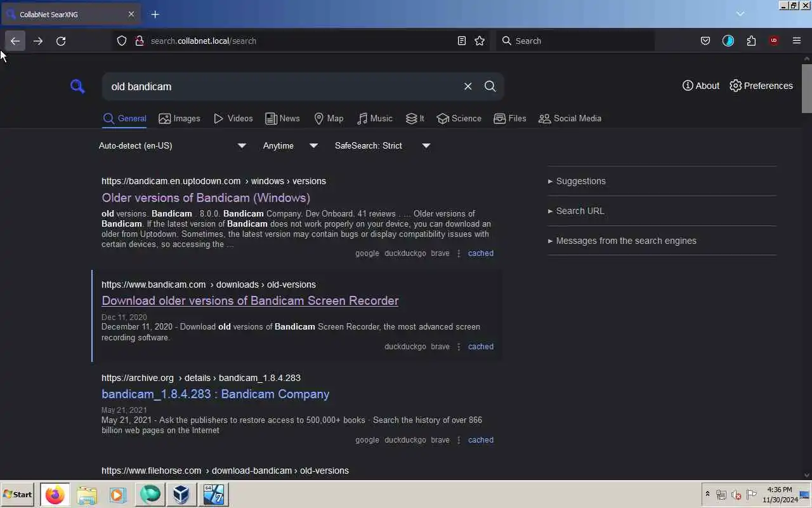Open bandicam_1.8.4.283 : Bandicam Company result
This screenshot has width=812, height=508.
pyautogui.click(x=215, y=394)
